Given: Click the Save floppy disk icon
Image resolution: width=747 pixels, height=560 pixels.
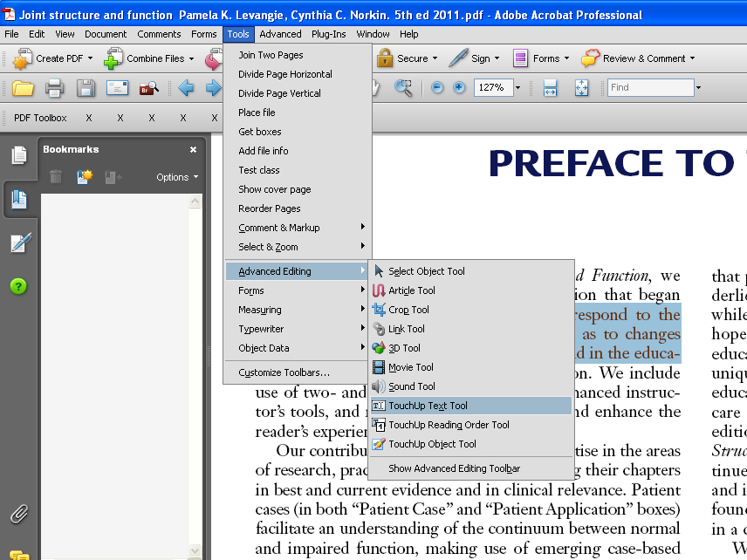Looking at the screenshot, I should click(86, 88).
